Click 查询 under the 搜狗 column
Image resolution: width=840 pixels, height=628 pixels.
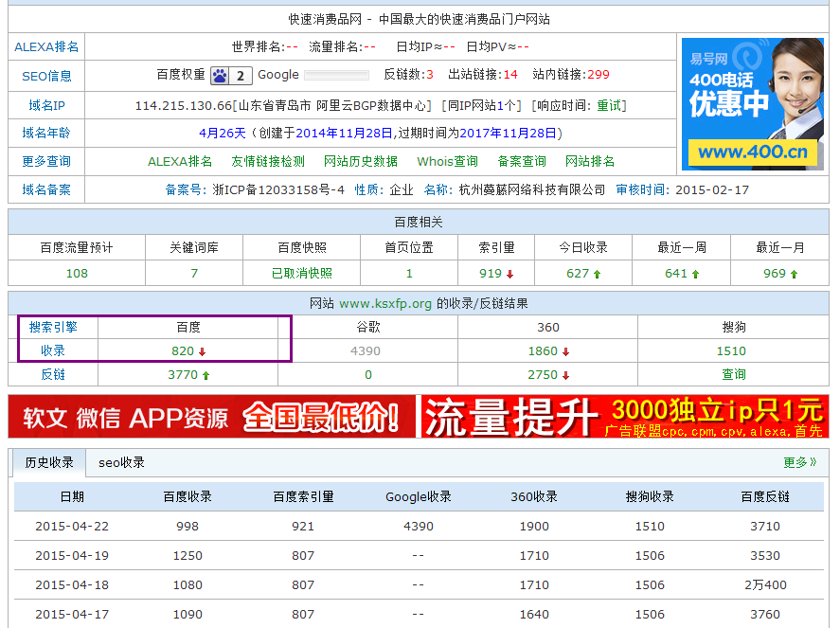pyautogui.click(x=734, y=374)
